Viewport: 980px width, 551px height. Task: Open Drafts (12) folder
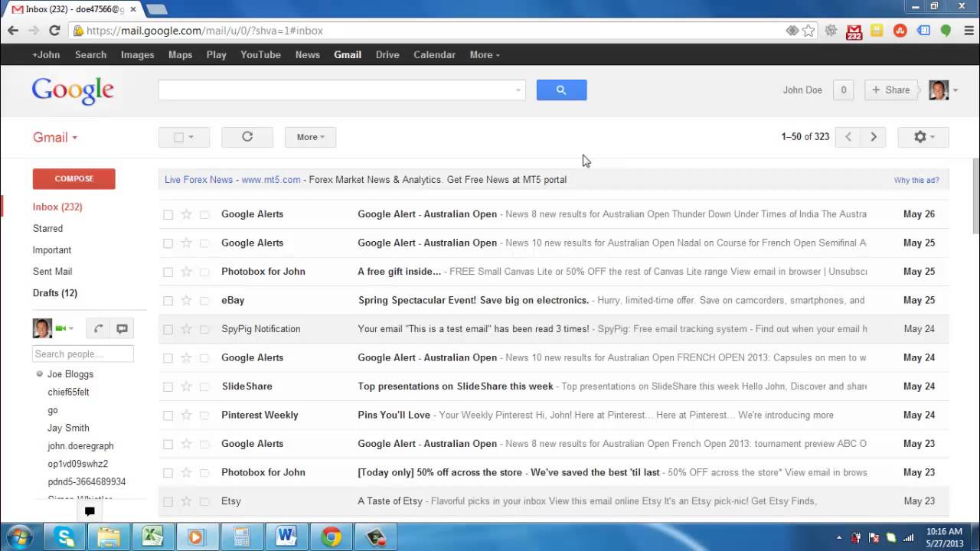(55, 292)
